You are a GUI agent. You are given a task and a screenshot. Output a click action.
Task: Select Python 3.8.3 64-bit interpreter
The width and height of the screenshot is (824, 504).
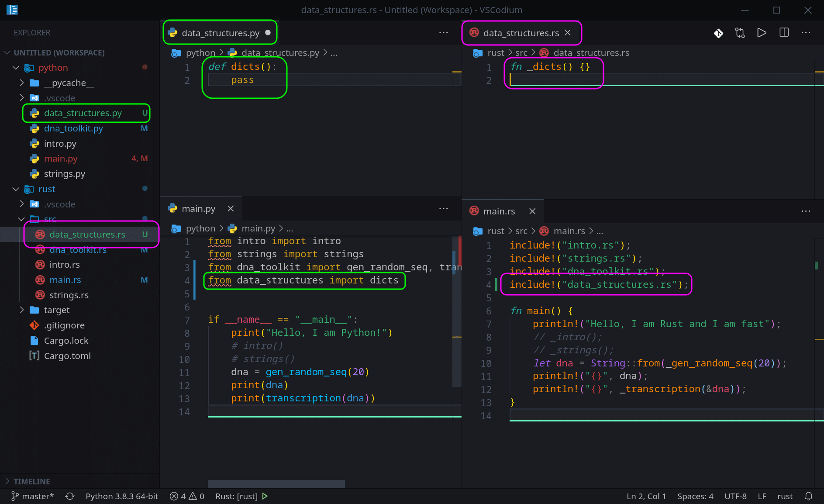click(122, 497)
